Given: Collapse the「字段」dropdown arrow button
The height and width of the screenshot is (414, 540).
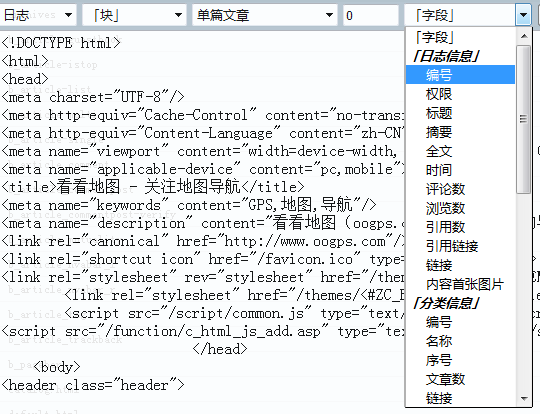Looking at the screenshot, I should tap(523, 15).
